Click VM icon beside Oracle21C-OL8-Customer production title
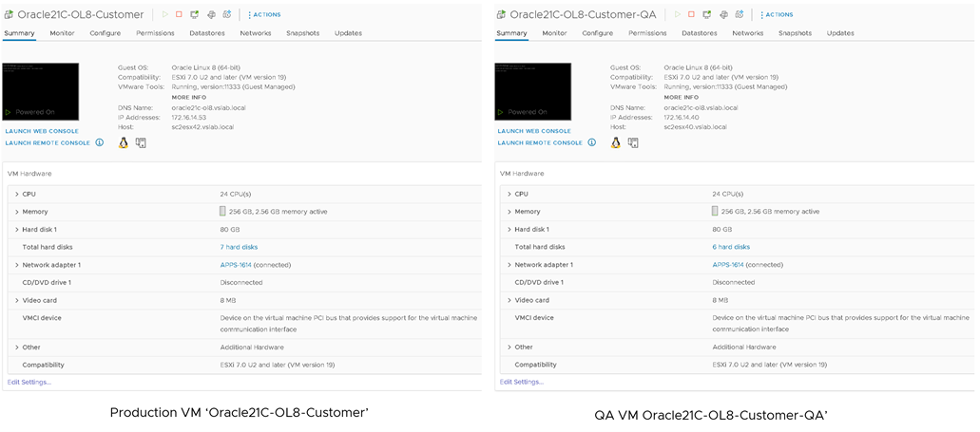 [9, 14]
